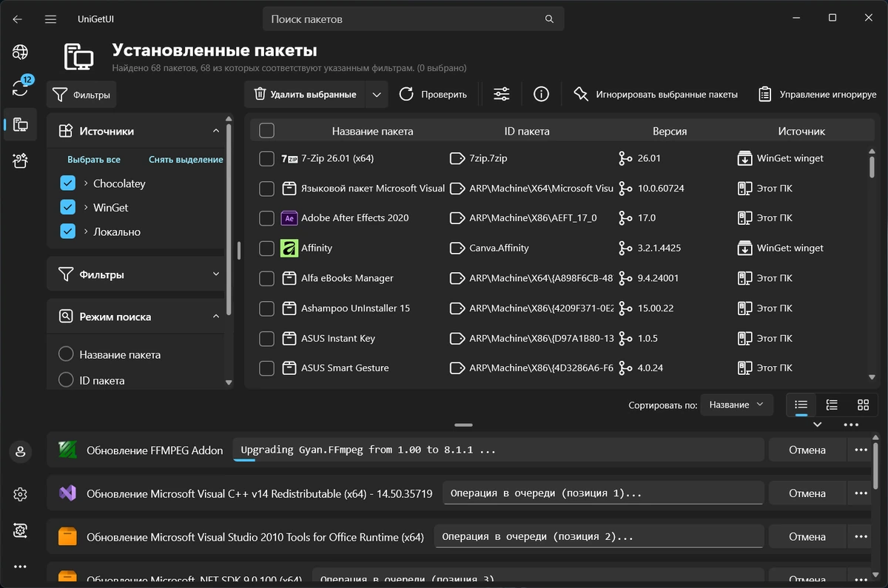Screen dimensions: 888x588
Task: Go back using the arrow icon
Action: click(x=17, y=18)
